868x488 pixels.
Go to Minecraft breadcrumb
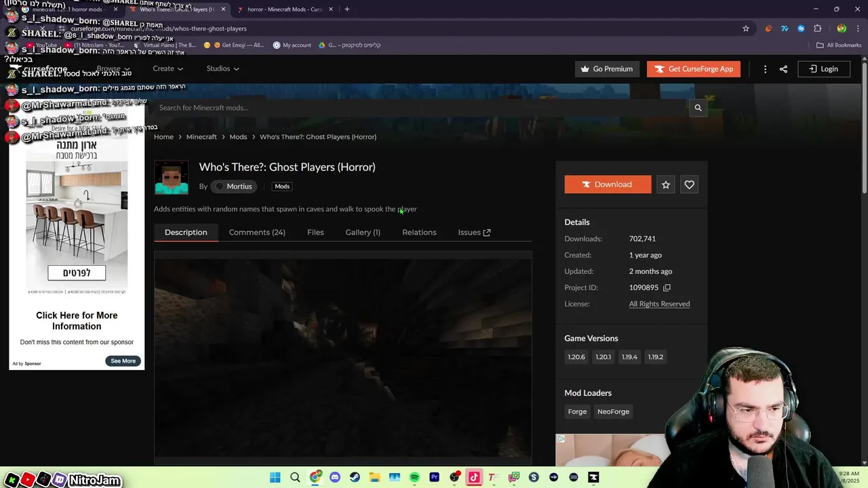[x=201, y=137]
